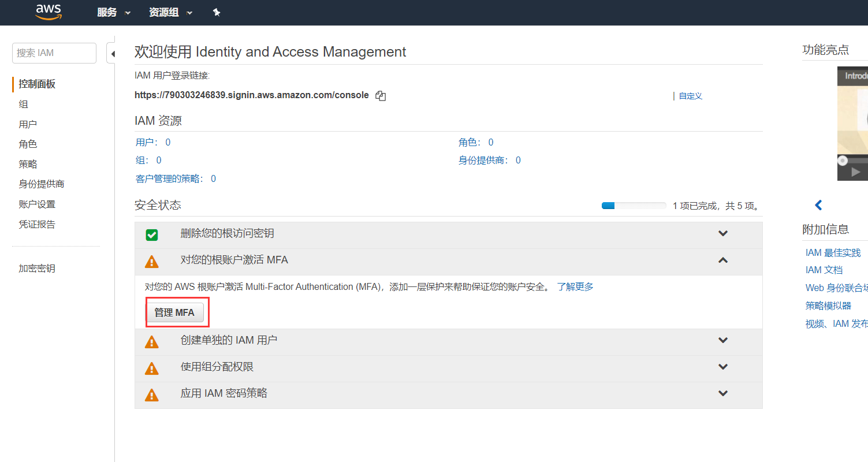Click the 角色: 0 resource link
The width and height of the screenshot is (868, 462).
(476, 142)
